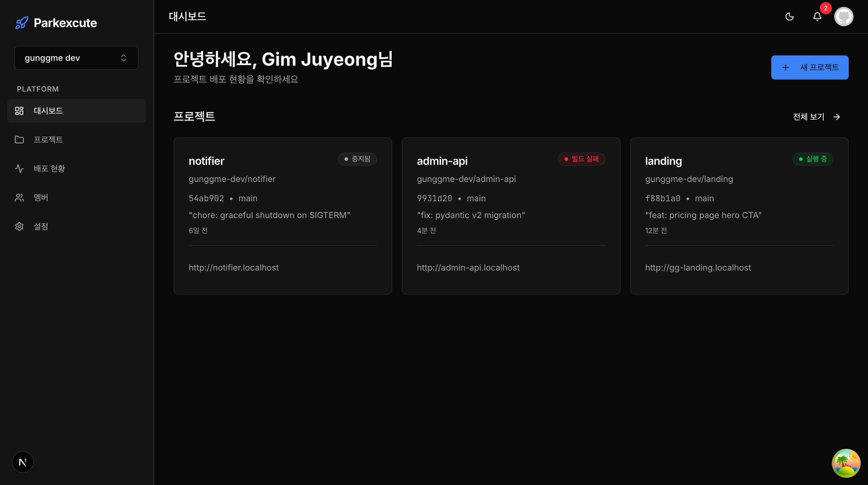The image size is (868, 485).
Task: Expand the gunggme dev team selector
Action: point(77,58)
